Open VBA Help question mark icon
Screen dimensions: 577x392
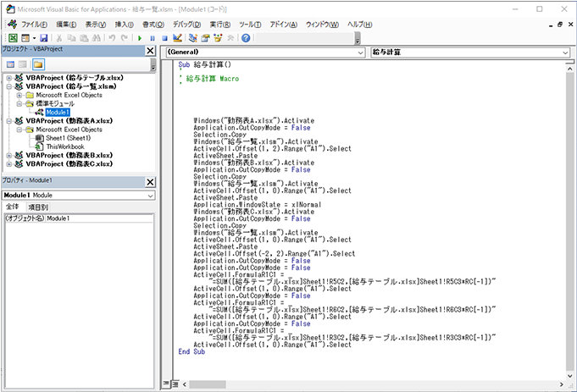click(246, 38)
